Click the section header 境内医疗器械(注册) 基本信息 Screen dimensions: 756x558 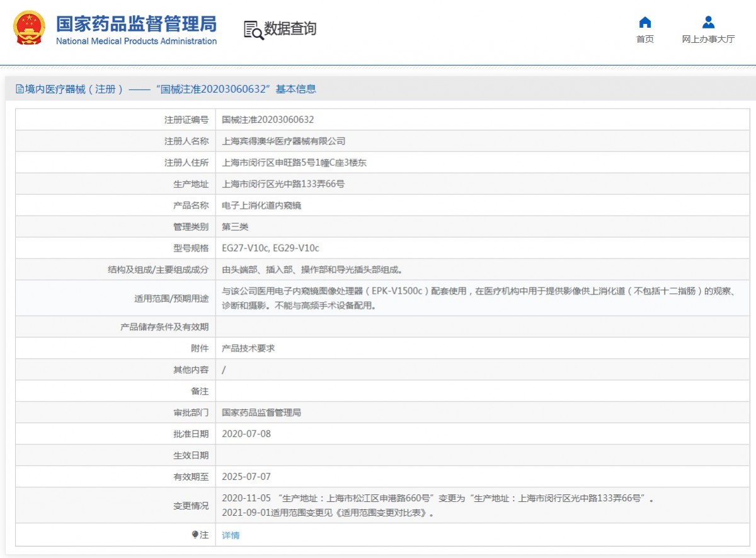166,90
